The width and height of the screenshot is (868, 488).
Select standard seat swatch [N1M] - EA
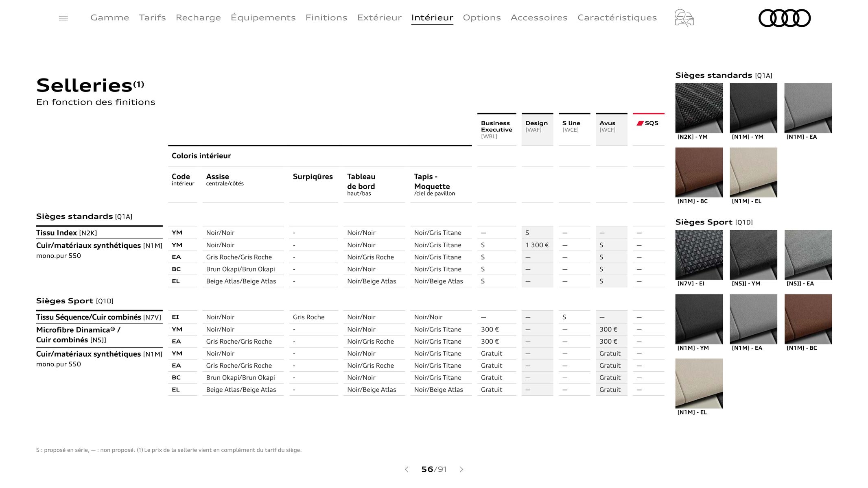pos(808,108)
